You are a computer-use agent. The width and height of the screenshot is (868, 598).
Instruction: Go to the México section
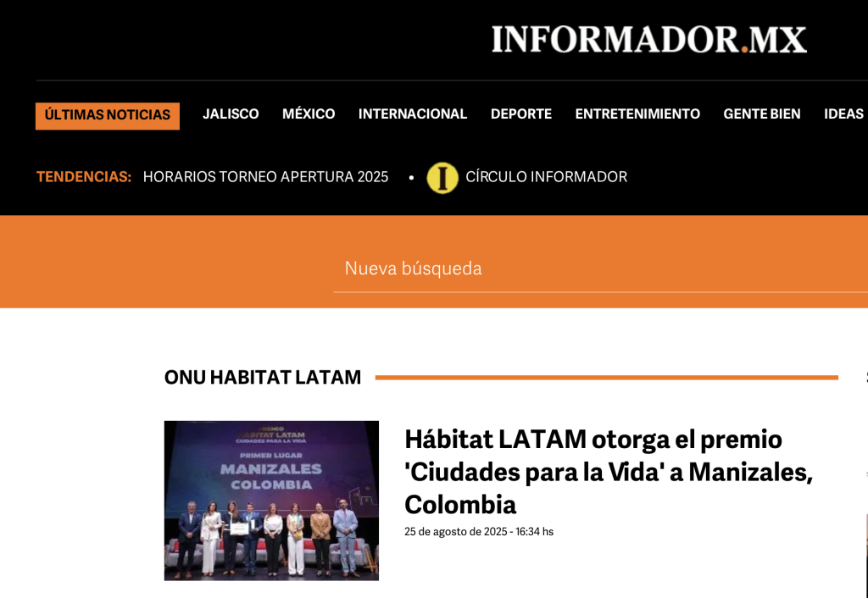click(309, 114)
